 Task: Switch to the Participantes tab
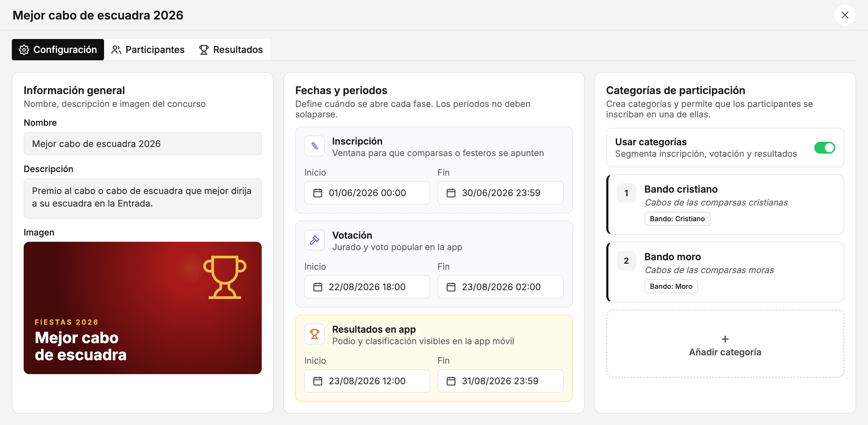tap(148, 49)
